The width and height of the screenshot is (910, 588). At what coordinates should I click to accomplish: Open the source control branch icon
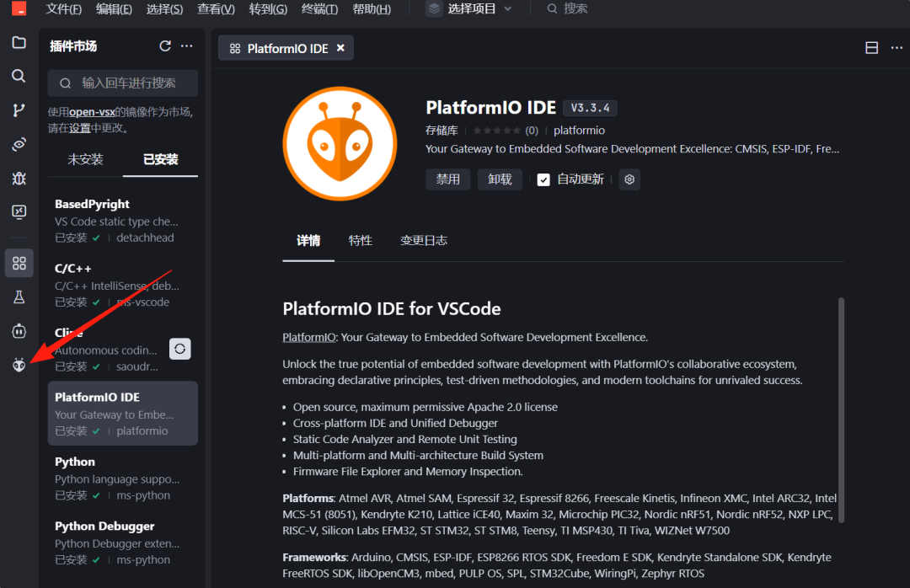click(x=19, y=110)
